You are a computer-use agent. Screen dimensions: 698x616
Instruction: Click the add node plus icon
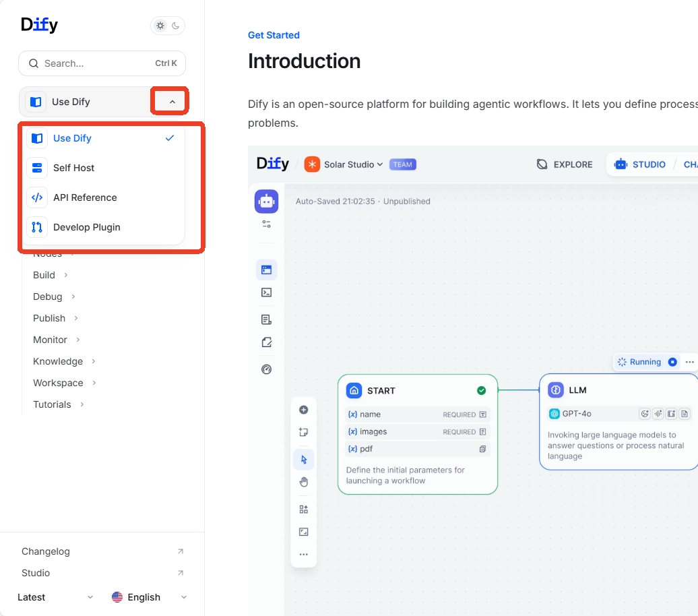click(x=304, y=410)
